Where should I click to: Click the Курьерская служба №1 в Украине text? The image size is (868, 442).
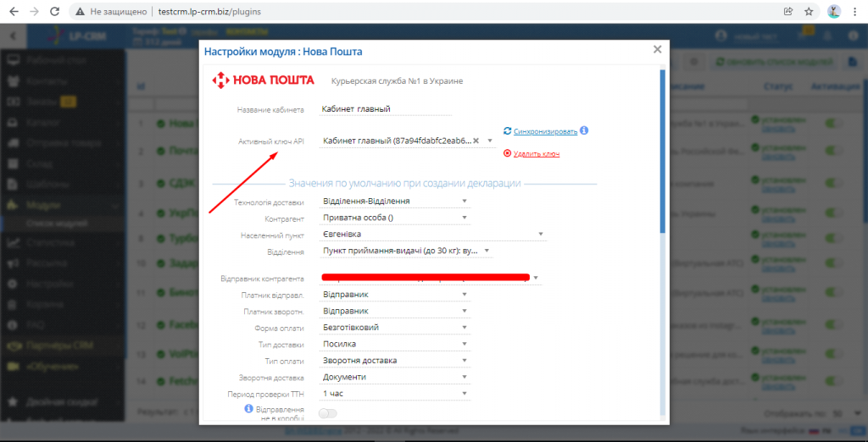click(397, 80)
